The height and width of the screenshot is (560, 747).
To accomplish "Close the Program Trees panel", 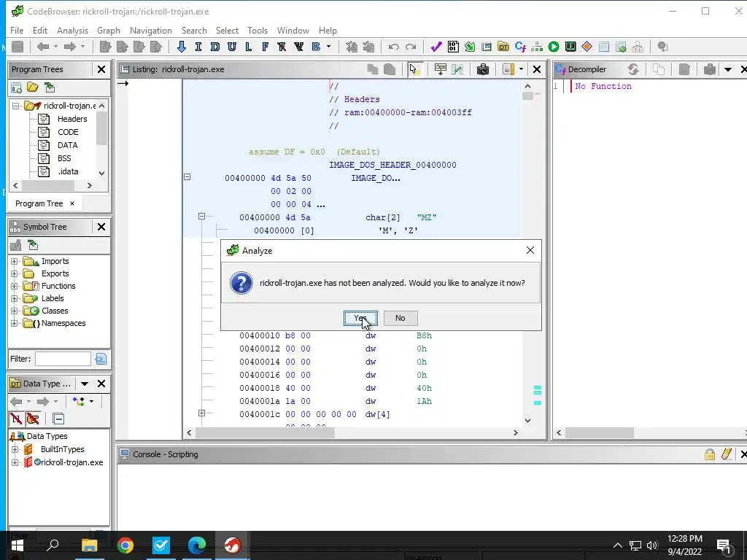I will pyautogui.click(x=101, y=69).
